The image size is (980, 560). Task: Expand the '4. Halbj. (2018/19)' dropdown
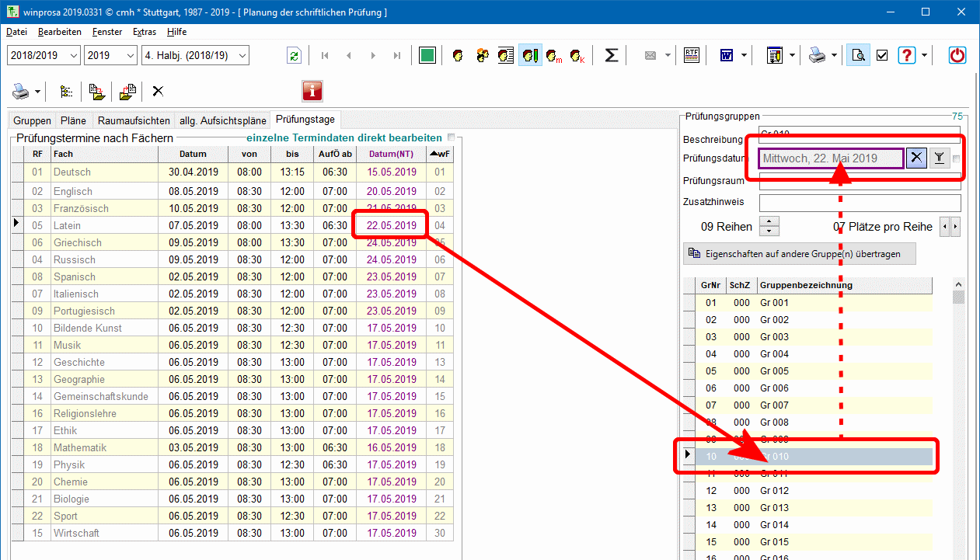pos(242,55)
